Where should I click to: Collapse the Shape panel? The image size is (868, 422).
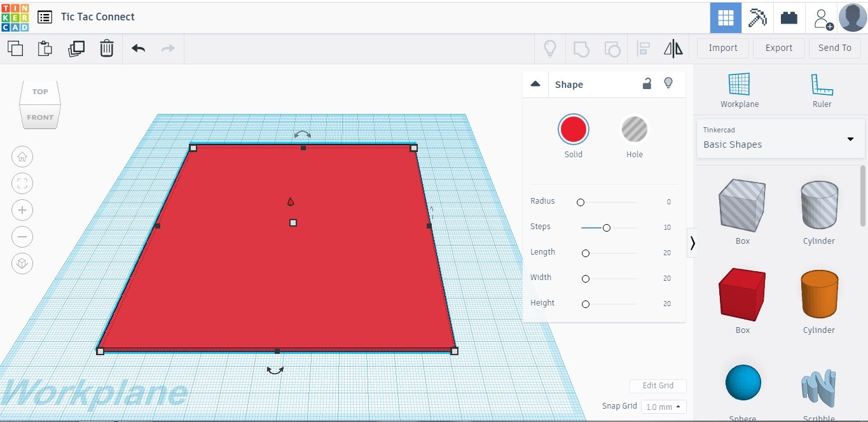click(535, 84)
